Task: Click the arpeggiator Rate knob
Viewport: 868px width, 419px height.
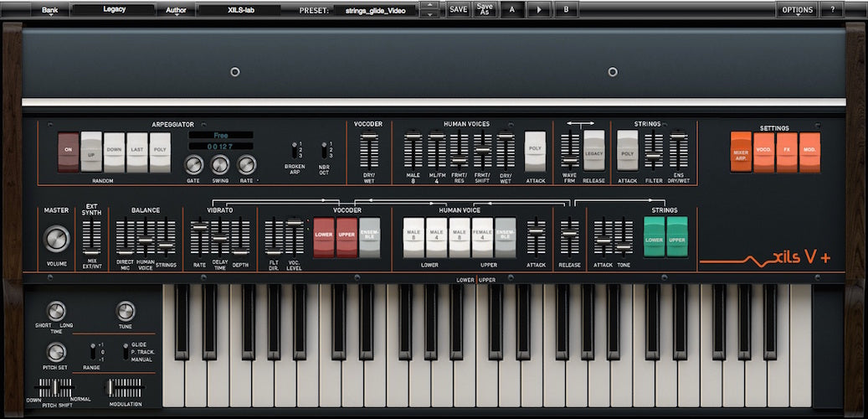Action: coord(246,164)
